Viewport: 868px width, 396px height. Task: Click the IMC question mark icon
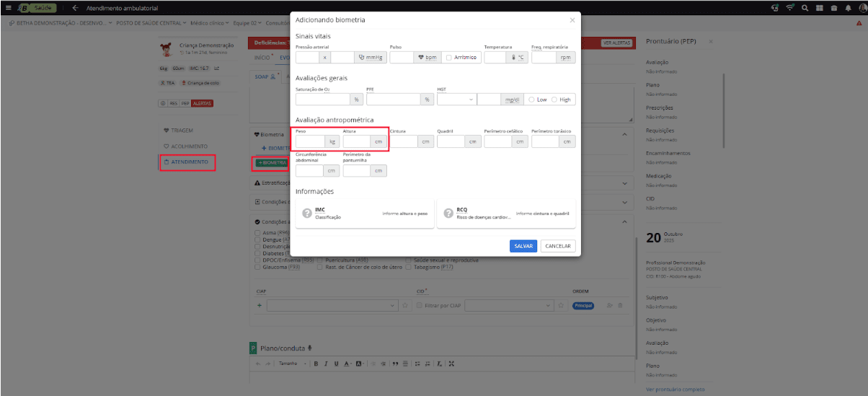click(307, 214)
